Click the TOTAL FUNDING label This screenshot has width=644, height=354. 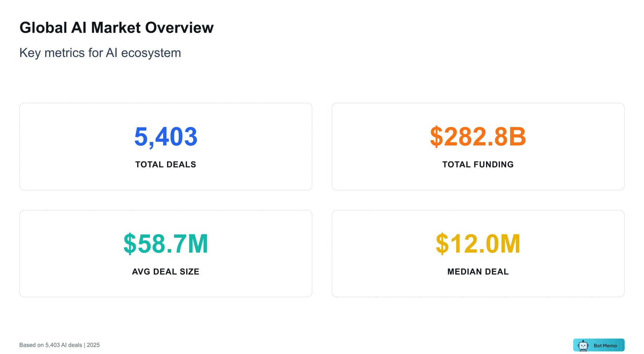[478, 164]
